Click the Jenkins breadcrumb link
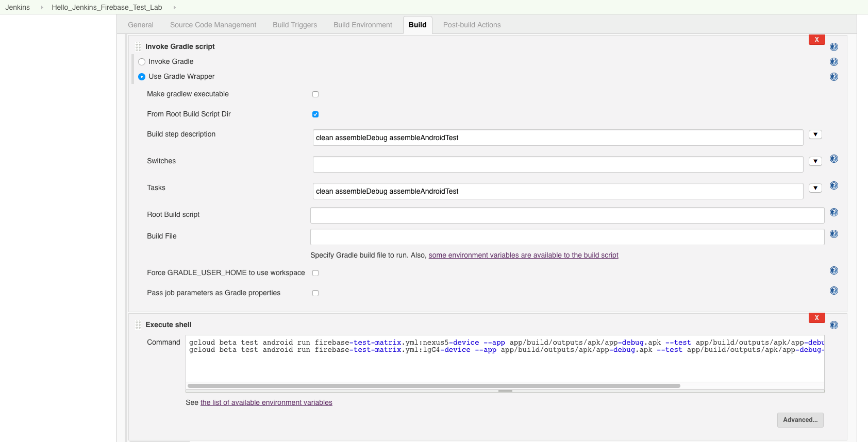 point(18,7)
